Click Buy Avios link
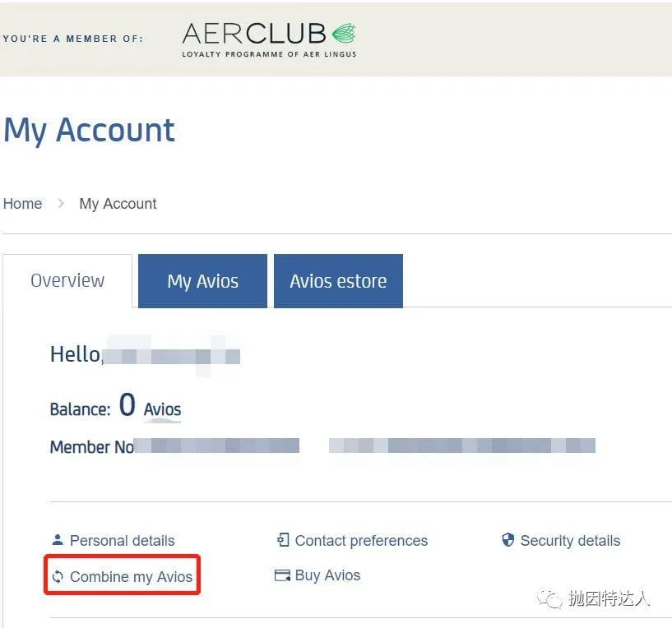672x628 pixels. [328, 575]
